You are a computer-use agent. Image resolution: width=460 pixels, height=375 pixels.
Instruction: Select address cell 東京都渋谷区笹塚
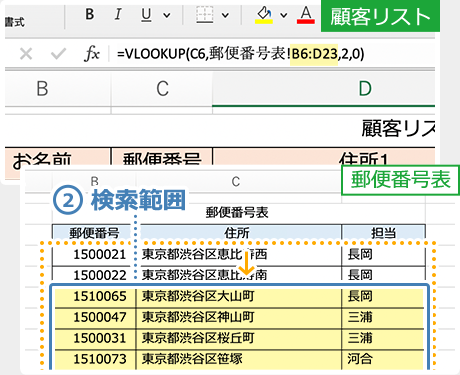coord(239,359)
